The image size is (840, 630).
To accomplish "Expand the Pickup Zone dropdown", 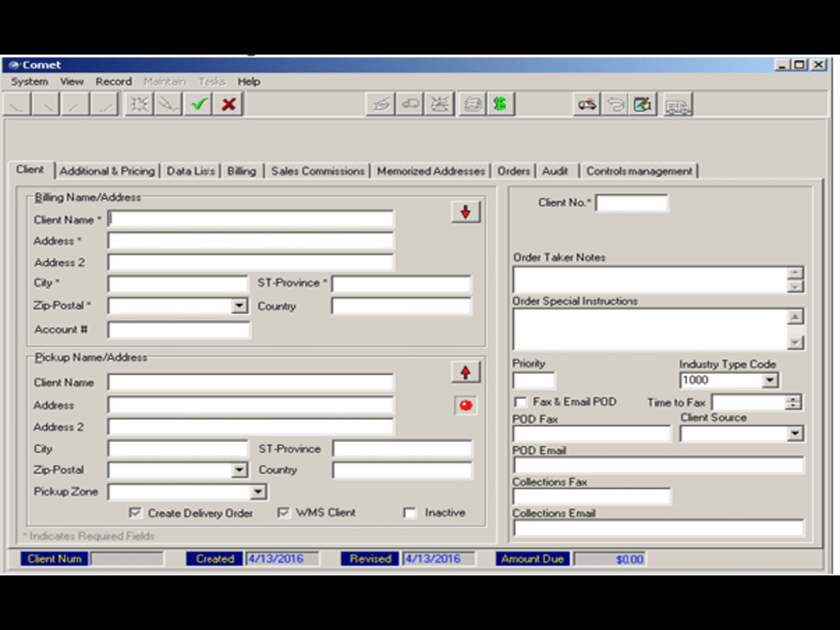I will (x=258, y=491).
